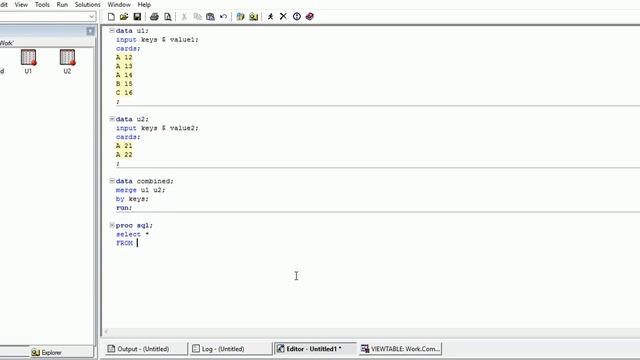Image resolution: width=640 pixels, height=360 pixels.
Task: Switch to VIEWTABLE: Work.Com... tab
Action: (400, 349)
